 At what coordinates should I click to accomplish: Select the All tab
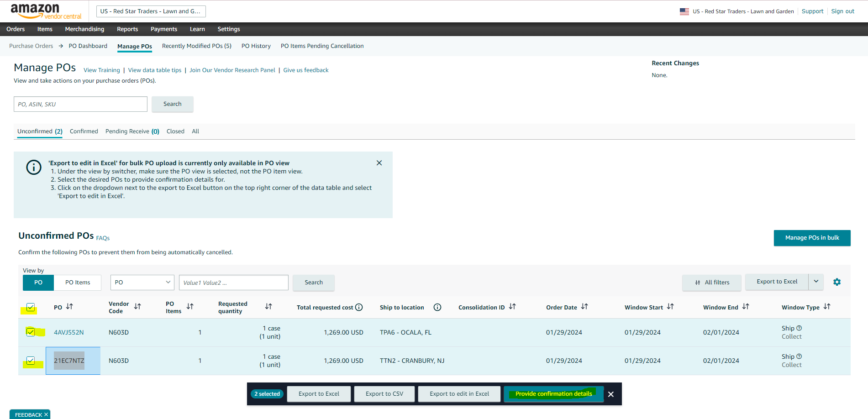point(195,131)
